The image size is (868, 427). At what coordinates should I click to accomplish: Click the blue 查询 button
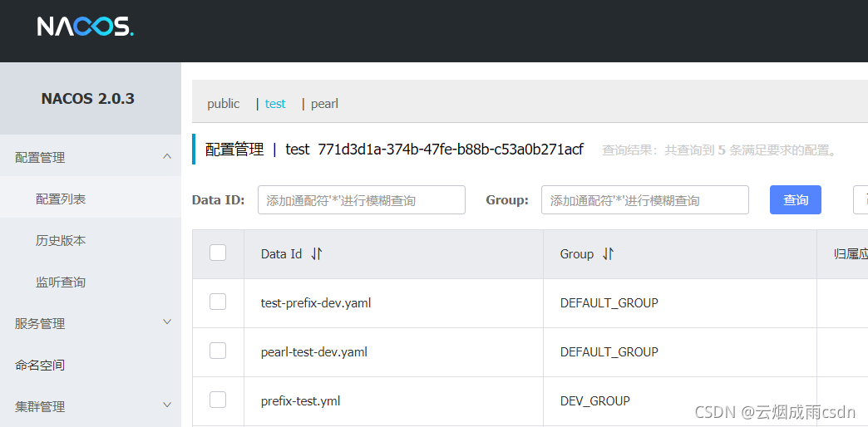796,199
